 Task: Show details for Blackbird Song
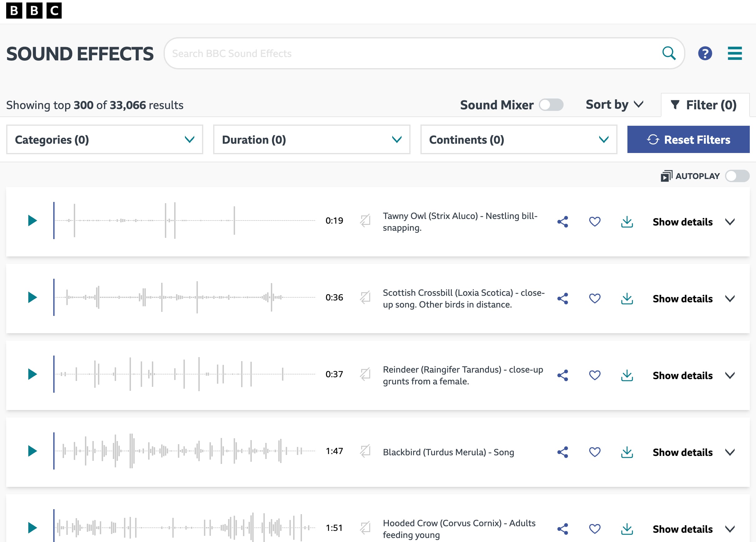pyautogui.click(x=694, y=452)
